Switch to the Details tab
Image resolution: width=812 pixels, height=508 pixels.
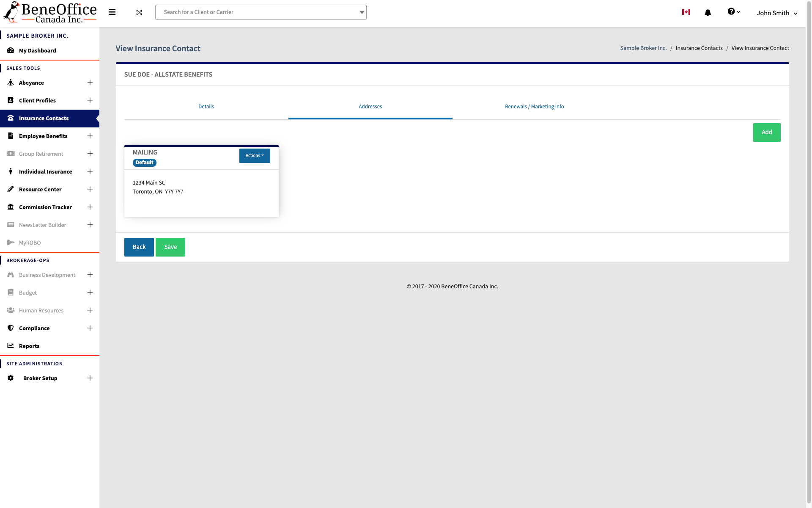[x=206, y=107]
